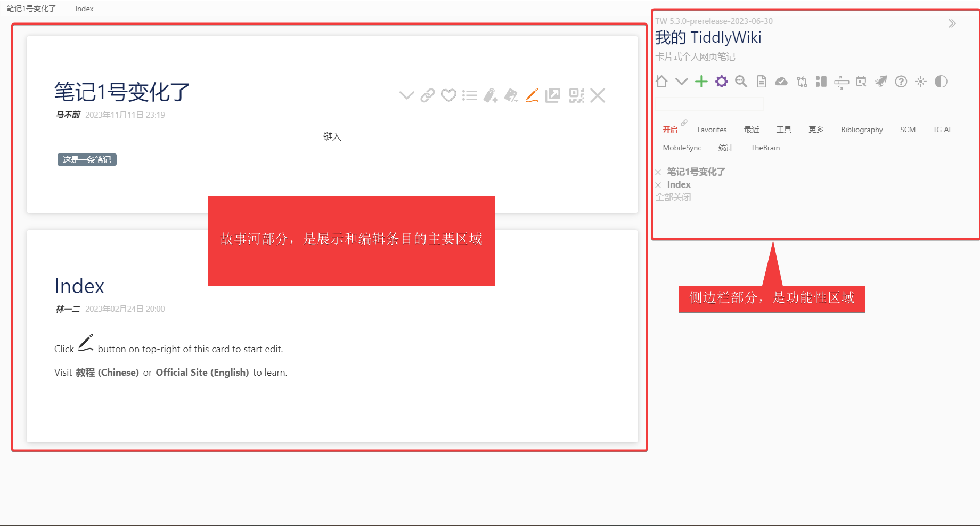The height and width of the screenshot is (526, 980).
Task: Copy permalink icon on 笔记1号变化了 tiddler
Action: pyautogui.click(x=428, y=95)
